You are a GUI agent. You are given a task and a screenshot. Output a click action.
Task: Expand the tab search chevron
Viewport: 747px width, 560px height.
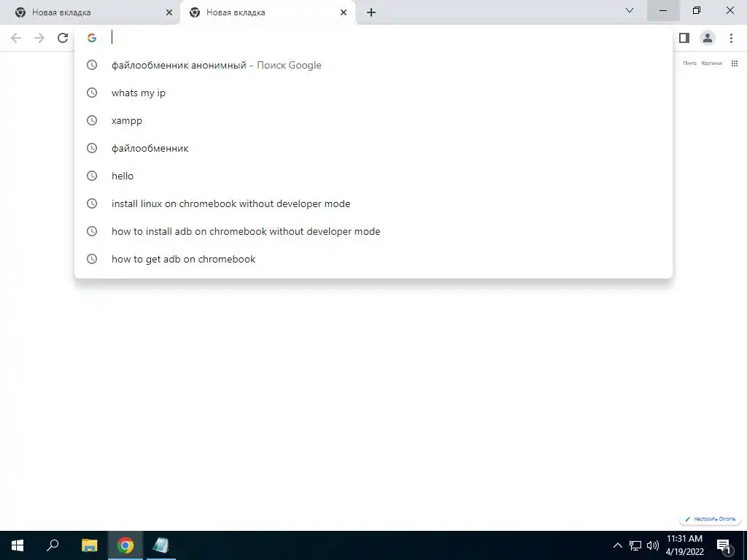click(630, 10)
